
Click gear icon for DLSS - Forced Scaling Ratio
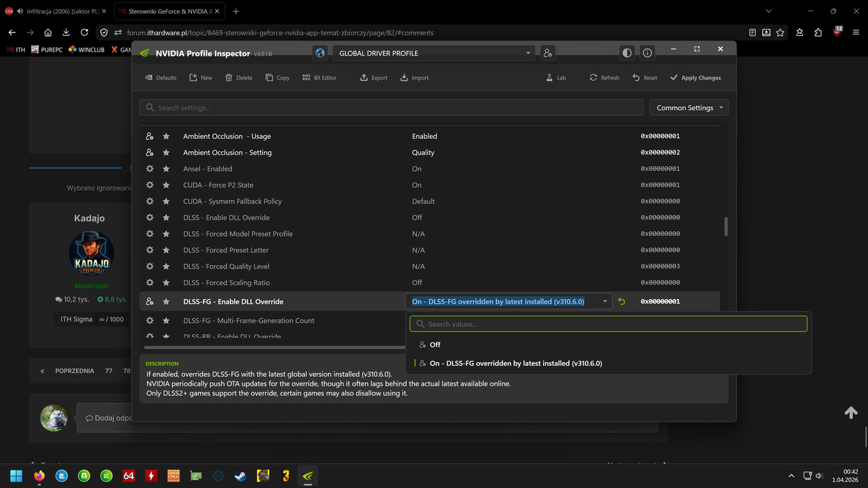[150, 283]
